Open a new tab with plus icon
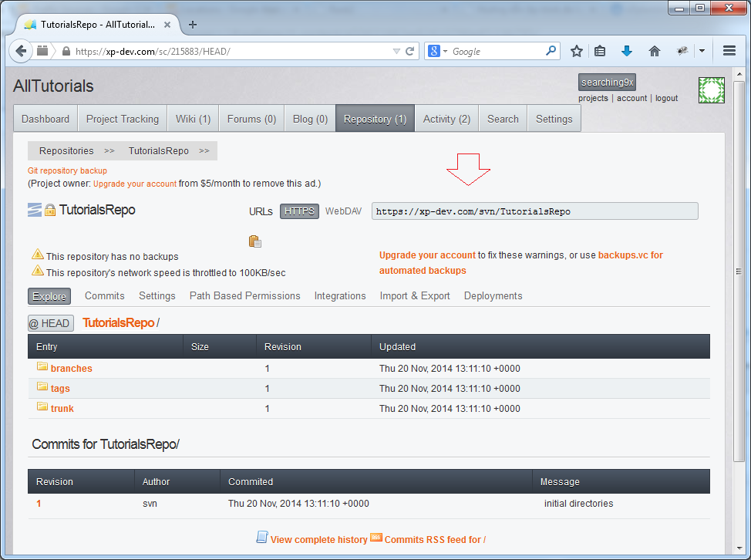Screen dimensions: 751x560 click(x=193, y=25)
